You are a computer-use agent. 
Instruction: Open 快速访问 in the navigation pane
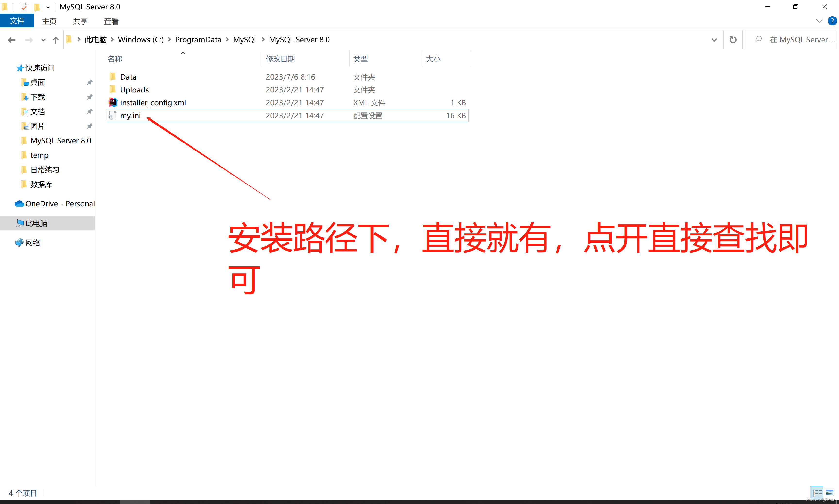[40, 68]
